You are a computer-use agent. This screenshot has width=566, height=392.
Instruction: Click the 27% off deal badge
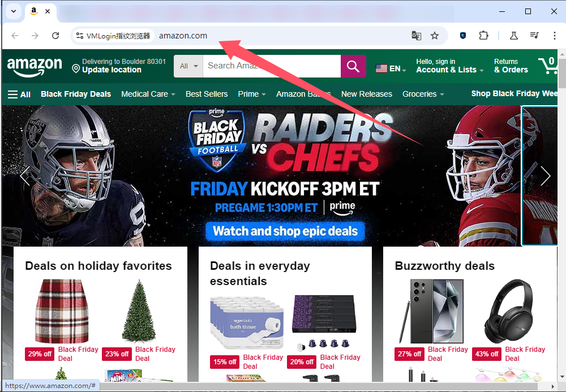[409, 354]
